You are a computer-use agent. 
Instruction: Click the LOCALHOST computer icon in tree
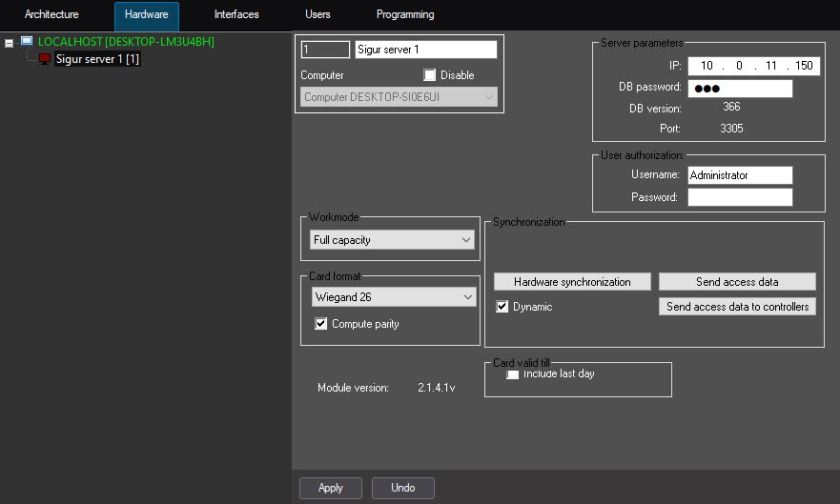click(x=27, y=41)
